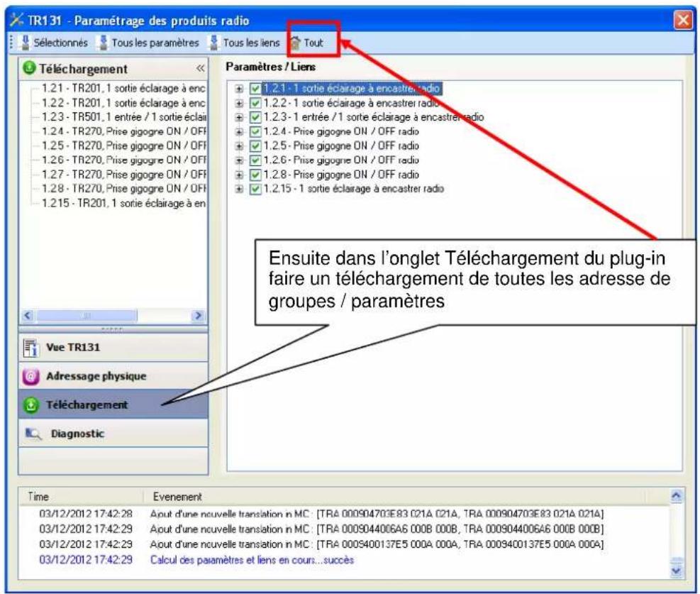
Task: Select device 1.2.4 - TR270 in list
Action: [x=123, y=132]
